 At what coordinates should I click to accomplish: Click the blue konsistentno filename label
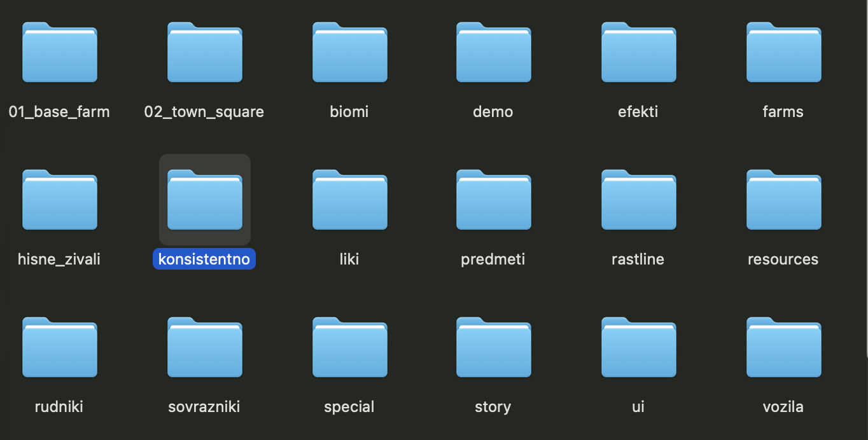(x=204, y=259)
